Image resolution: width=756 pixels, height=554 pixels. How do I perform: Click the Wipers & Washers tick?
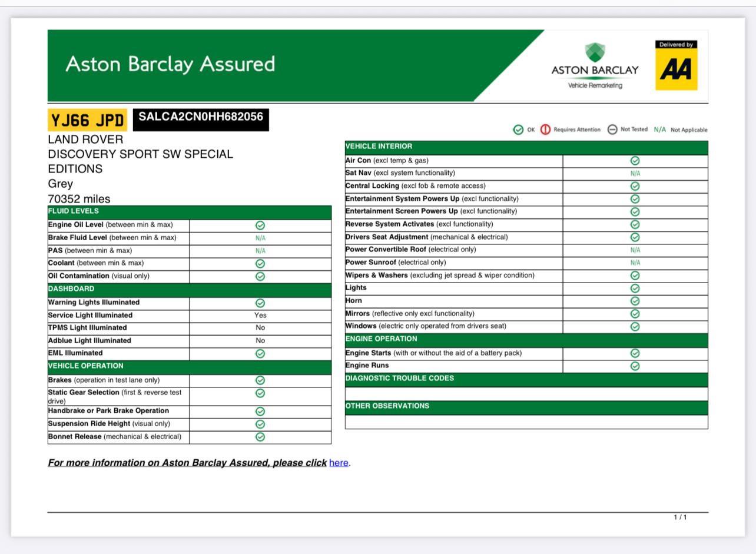point(635,276)
